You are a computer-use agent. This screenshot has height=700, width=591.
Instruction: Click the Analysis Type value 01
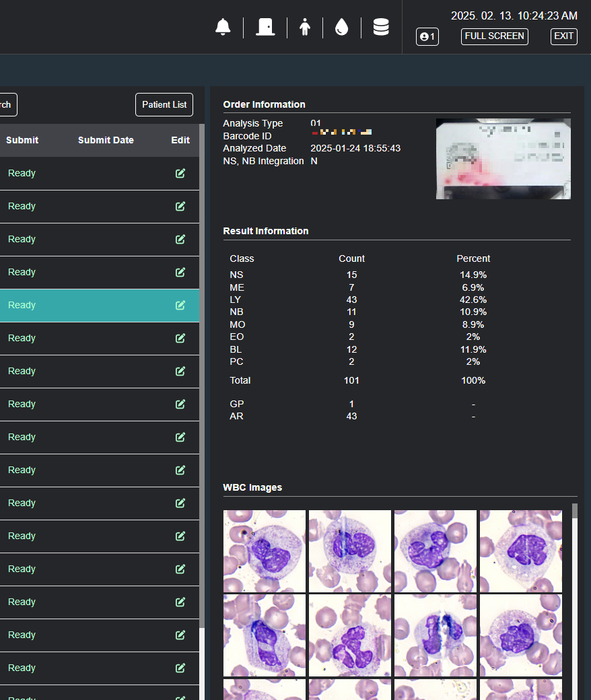(316, 123)
